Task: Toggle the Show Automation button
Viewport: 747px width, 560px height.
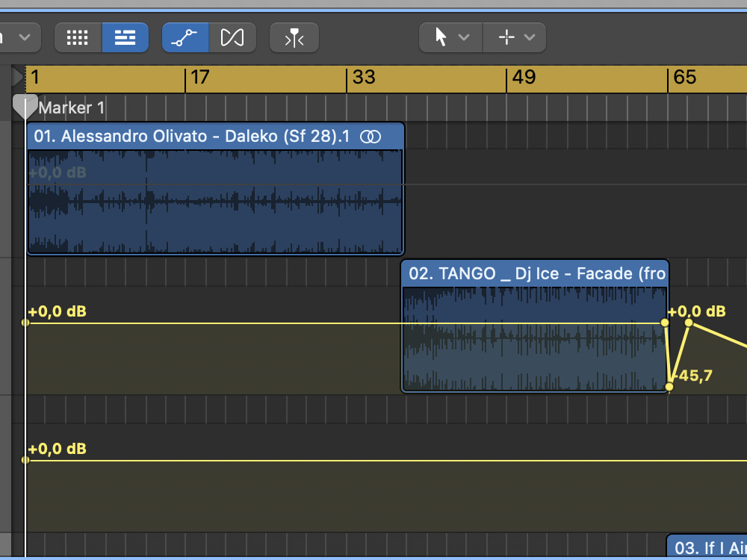Action: [185, 37]
